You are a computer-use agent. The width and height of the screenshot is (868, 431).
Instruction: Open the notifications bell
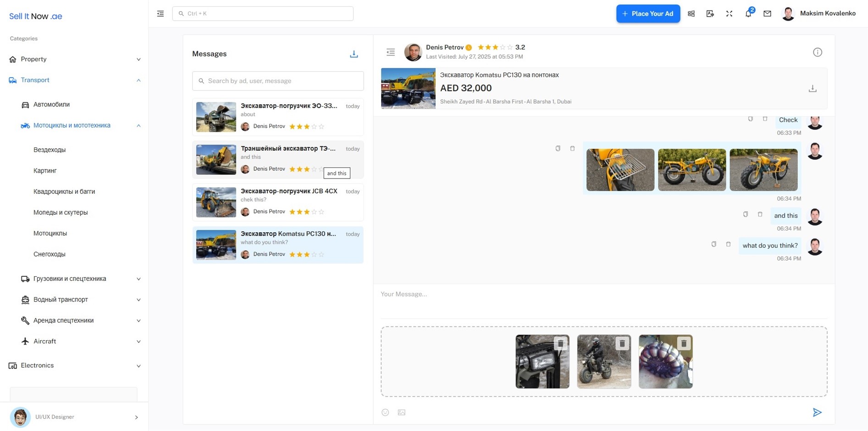[748, 14]
